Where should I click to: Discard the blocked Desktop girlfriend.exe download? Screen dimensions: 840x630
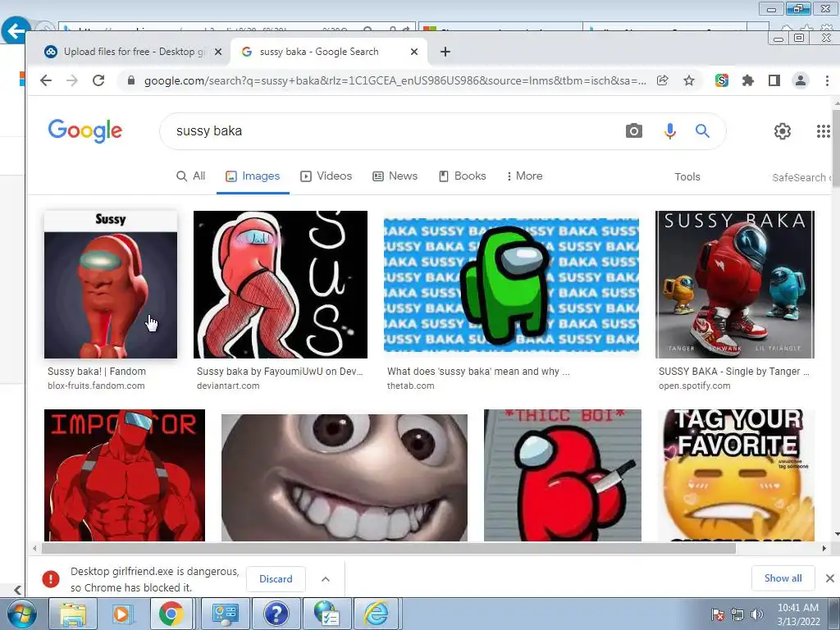pyautogui.click(x=276, y=579)
